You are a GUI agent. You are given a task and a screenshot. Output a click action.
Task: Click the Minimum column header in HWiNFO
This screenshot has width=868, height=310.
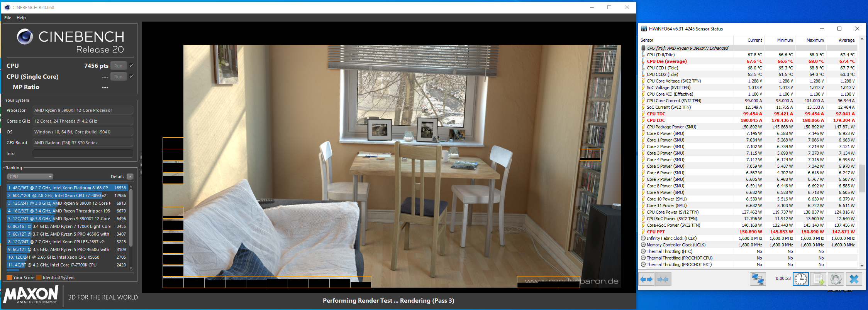780,40
